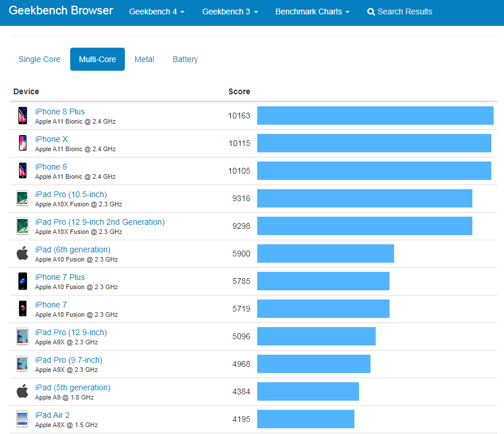Open Search Results link in navbar
The height and width of the screenshot is (434, 504).
click(x=399, y=12)
